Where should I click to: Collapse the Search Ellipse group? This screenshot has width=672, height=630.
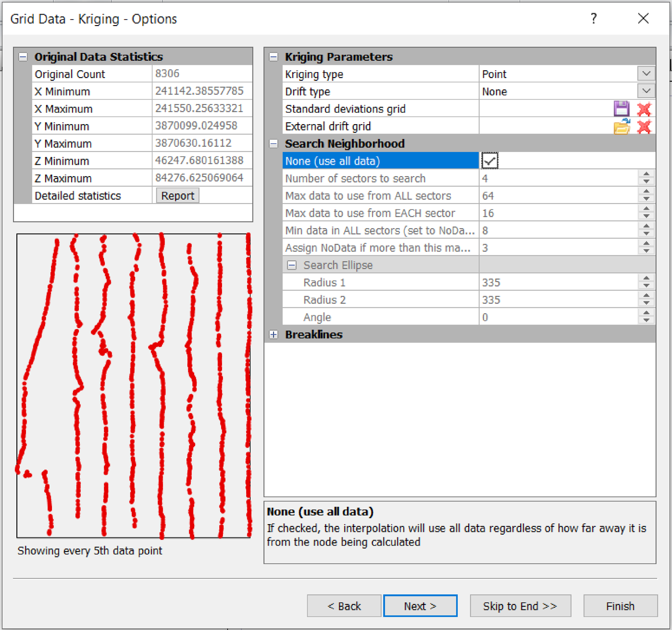pos(292,265)
